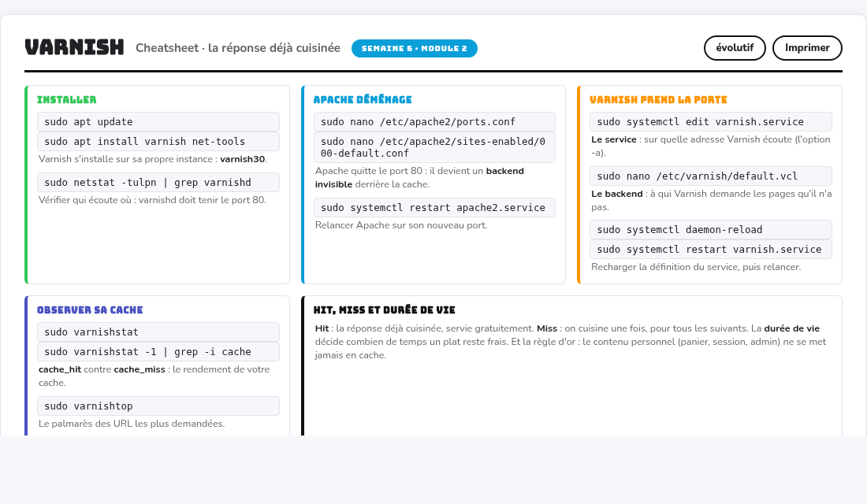The width and height of the screenshot is (867, 504).
Task: Select 'sudo systemctl edit varnish.service' command
Action: 710,121
